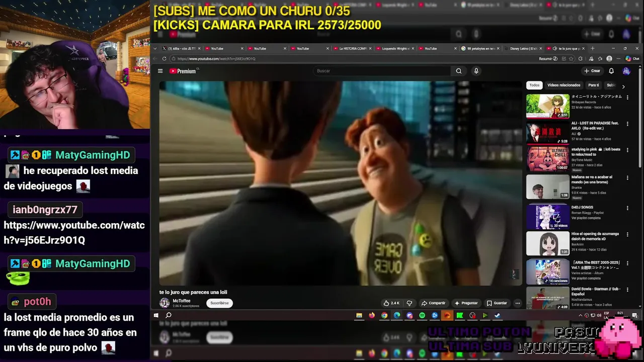Open options menu for Mañana se va video
The width and height of the screenshot is (644, 362).
tap(627, 177)
